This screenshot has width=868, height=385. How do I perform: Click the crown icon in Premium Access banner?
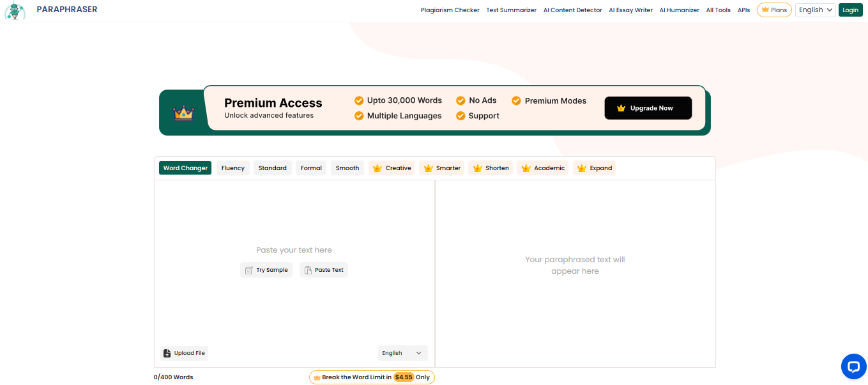coord(183,113)
